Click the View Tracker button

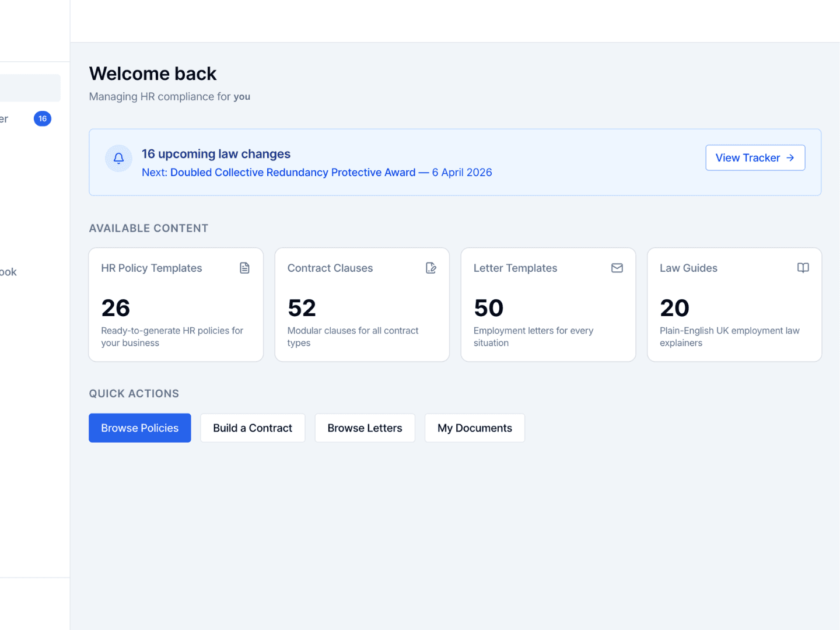point(755,157)
